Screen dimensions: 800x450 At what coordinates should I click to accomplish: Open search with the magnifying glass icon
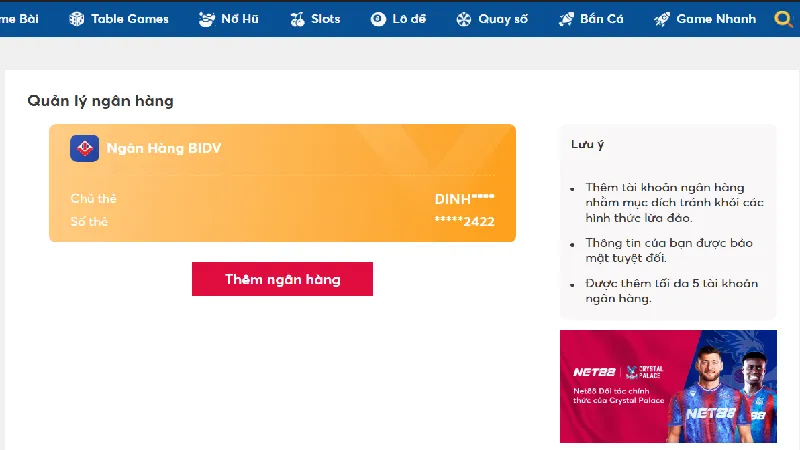tap(784, 19)
